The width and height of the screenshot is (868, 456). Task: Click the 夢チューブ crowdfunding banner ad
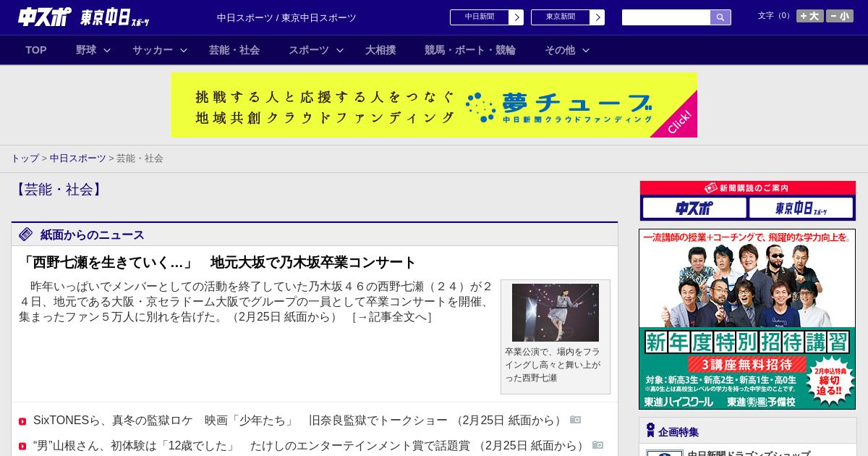(x=434, y=105)
